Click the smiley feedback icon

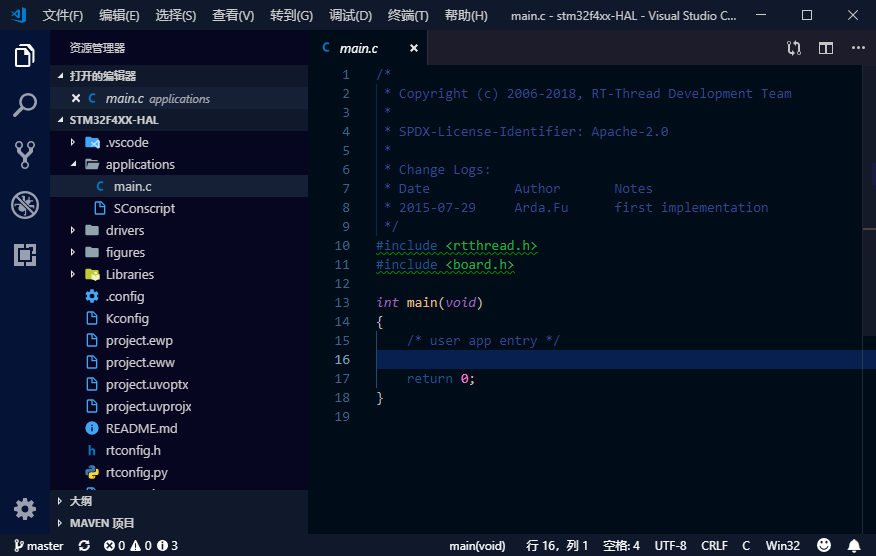(823, 545)
